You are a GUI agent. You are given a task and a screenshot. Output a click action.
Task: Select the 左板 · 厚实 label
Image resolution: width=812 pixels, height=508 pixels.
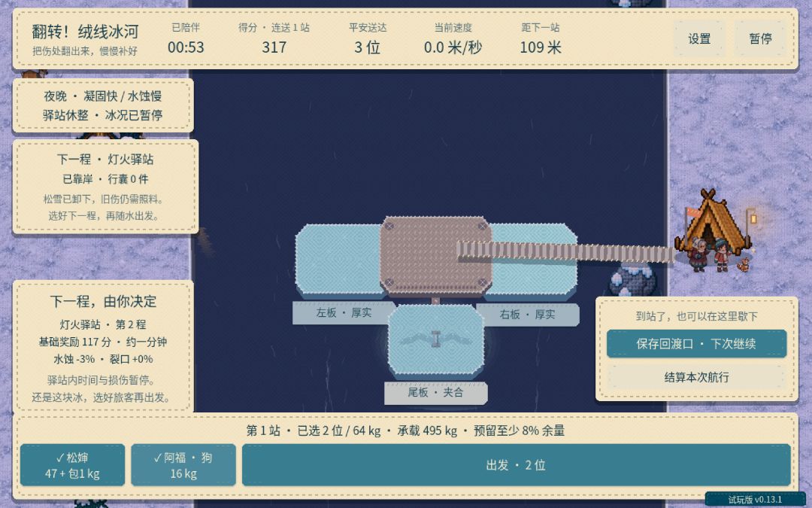(344, 312)
